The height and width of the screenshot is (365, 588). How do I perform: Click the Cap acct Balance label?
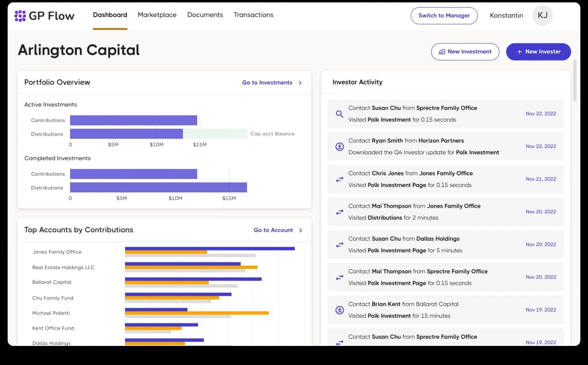point(273,134)
